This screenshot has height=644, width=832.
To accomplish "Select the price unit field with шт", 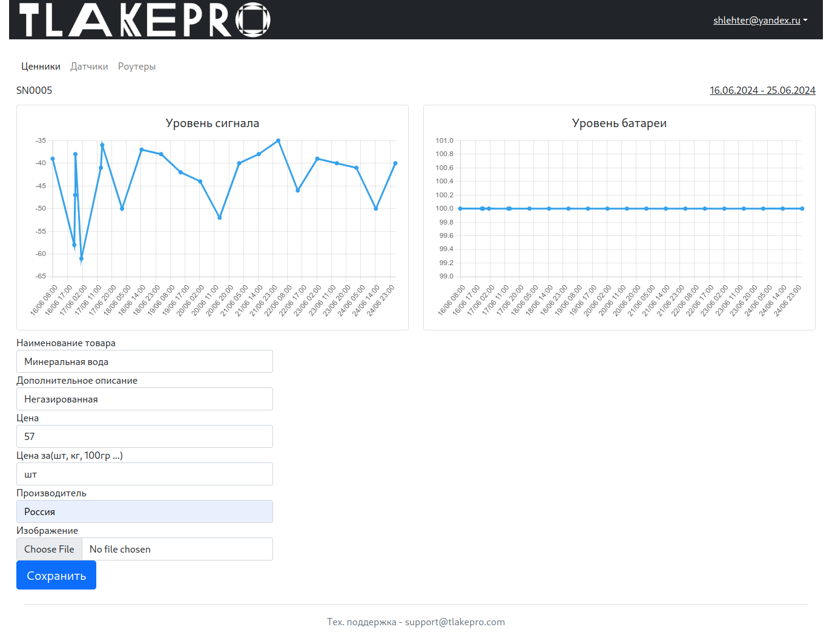I will (x=144, y=474).
